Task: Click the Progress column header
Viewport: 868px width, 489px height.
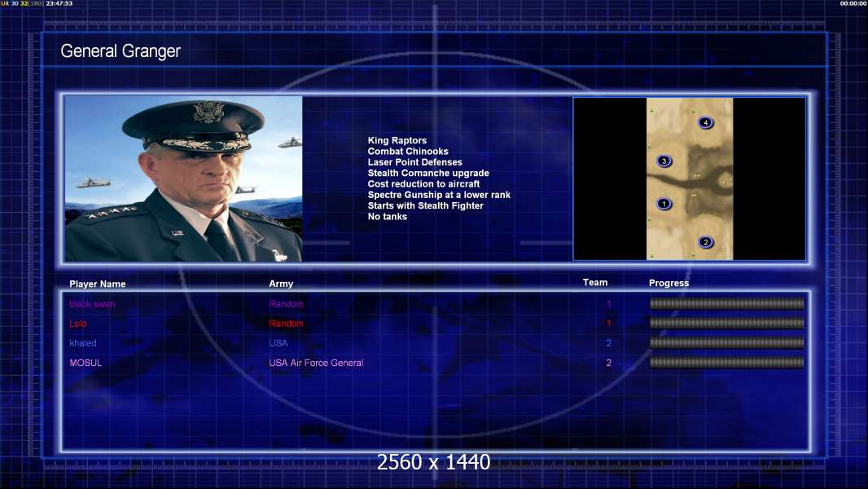Action: tap(669, 283)
